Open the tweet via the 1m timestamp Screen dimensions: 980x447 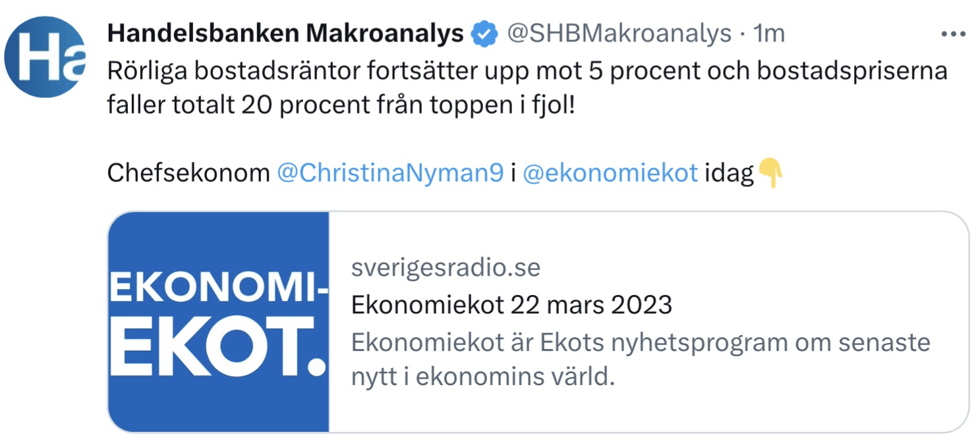pyautogui.click(x=769, y=34)
